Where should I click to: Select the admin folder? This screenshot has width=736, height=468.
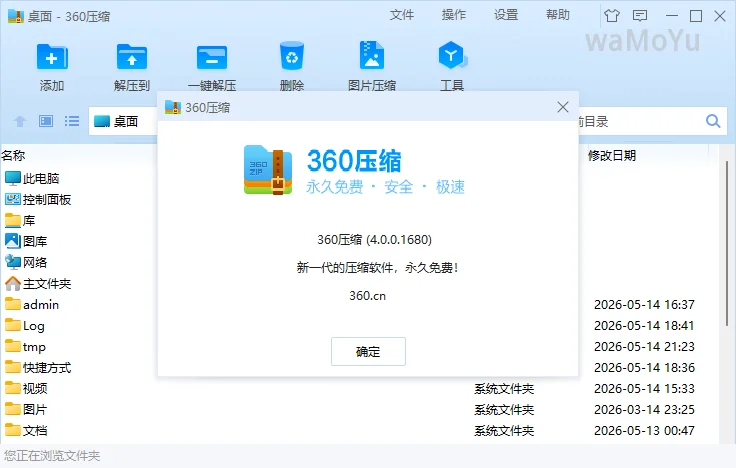(x=32, y=305)
